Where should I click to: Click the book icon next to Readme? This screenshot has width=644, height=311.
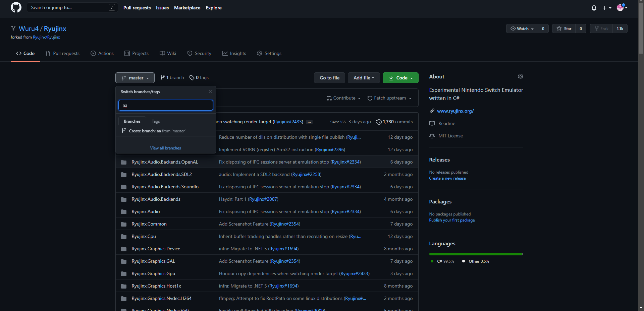click(432, 123)
